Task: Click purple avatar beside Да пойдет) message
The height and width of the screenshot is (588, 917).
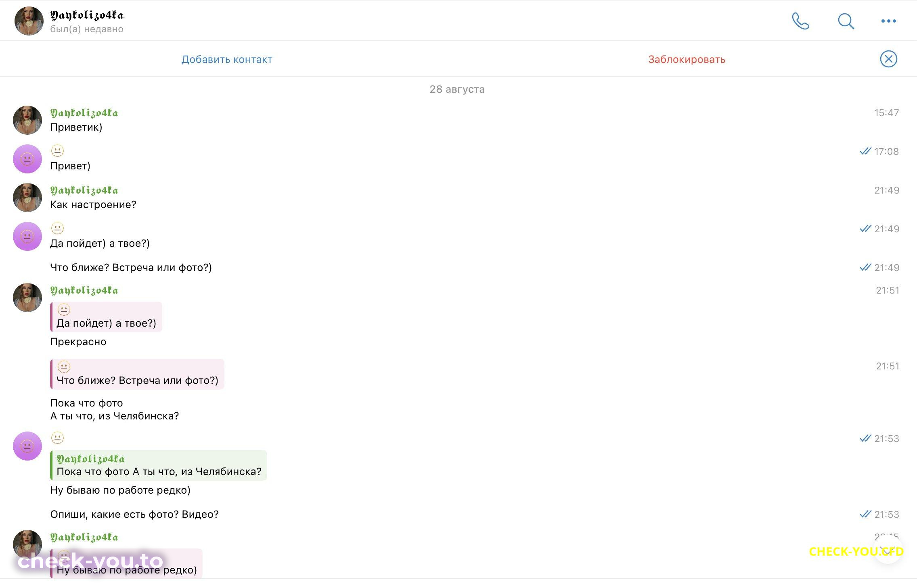Action: pyautogui.click(x=27, y=236)
